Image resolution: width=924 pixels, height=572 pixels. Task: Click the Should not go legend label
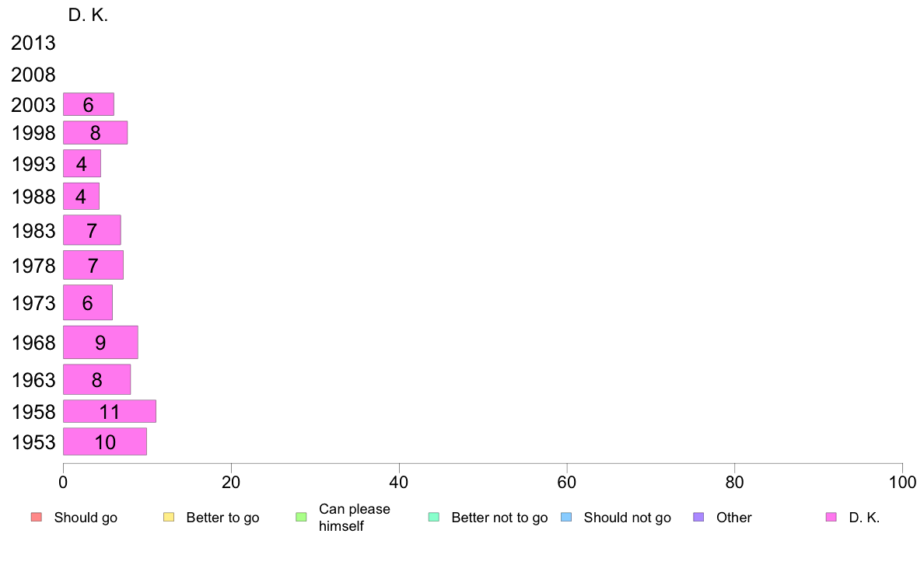click(627, 518)
